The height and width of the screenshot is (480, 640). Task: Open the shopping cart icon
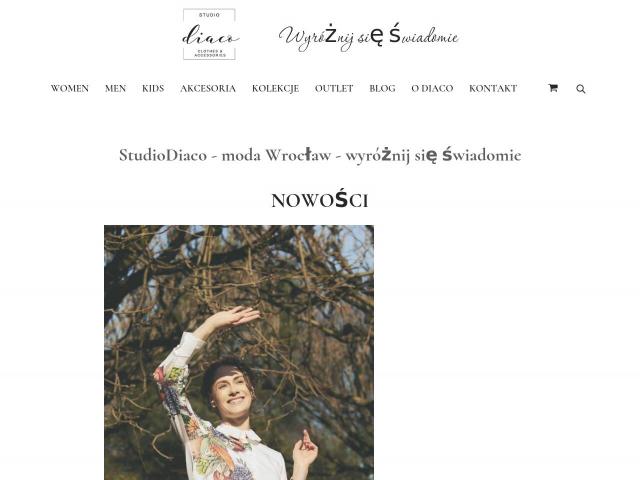[x=553, y=88]
